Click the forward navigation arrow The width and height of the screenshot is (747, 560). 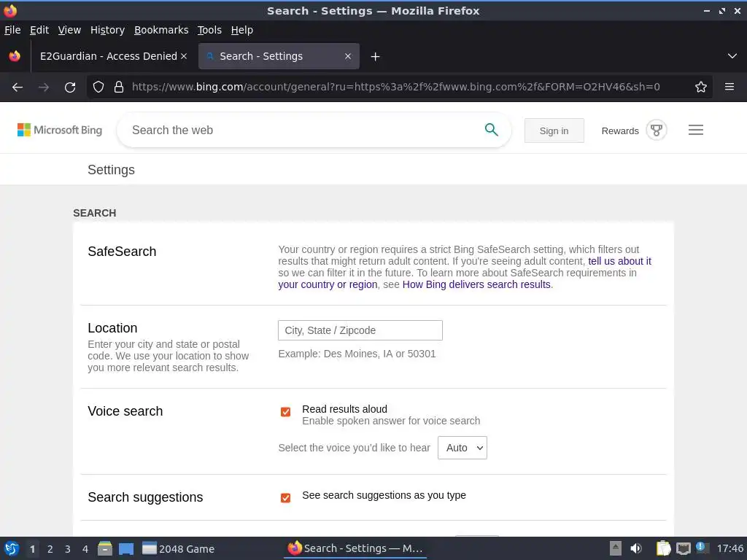point(43,87)
